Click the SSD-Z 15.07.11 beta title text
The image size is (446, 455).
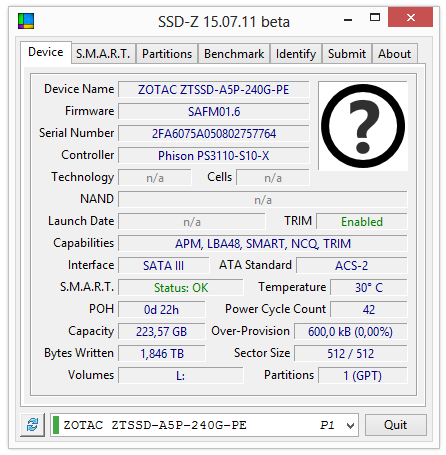224,22
